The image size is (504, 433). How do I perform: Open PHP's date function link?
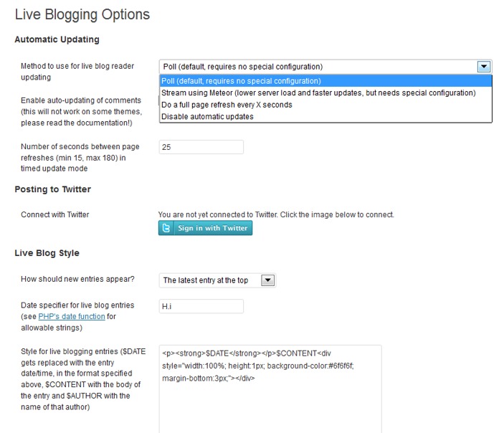pos(72,316)
